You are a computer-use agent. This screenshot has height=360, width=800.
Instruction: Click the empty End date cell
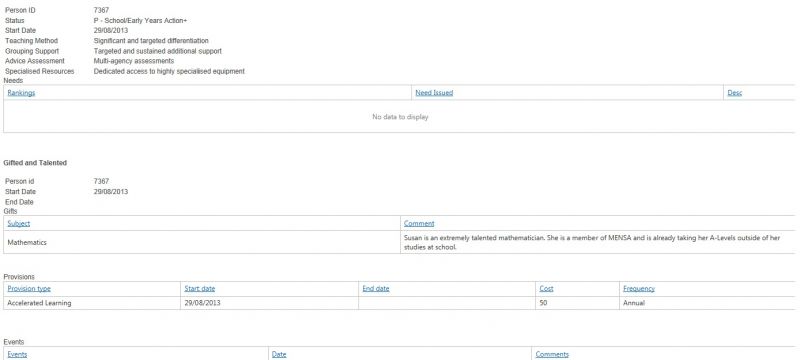click(x=447, y=303)
